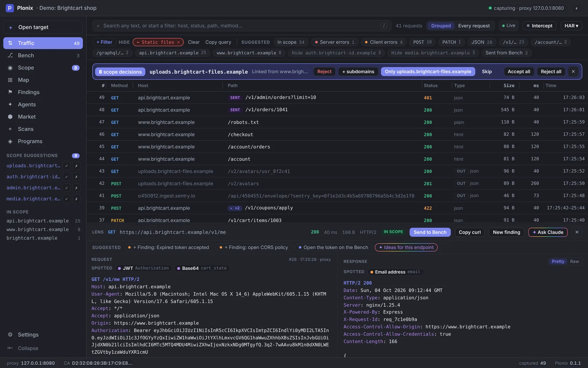Click the slash shortcut hint in search
588x368 pixels.
click(383, 26)
